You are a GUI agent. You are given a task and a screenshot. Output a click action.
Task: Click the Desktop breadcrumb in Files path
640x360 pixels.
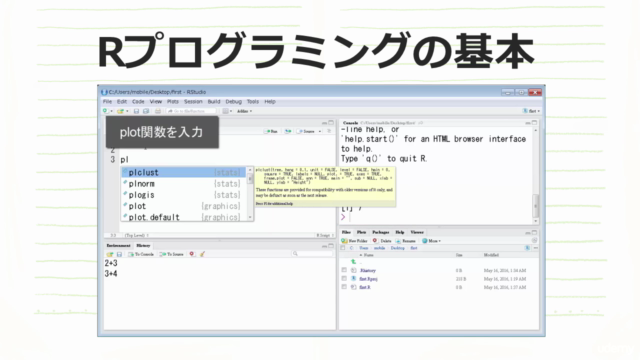(397, 248)
